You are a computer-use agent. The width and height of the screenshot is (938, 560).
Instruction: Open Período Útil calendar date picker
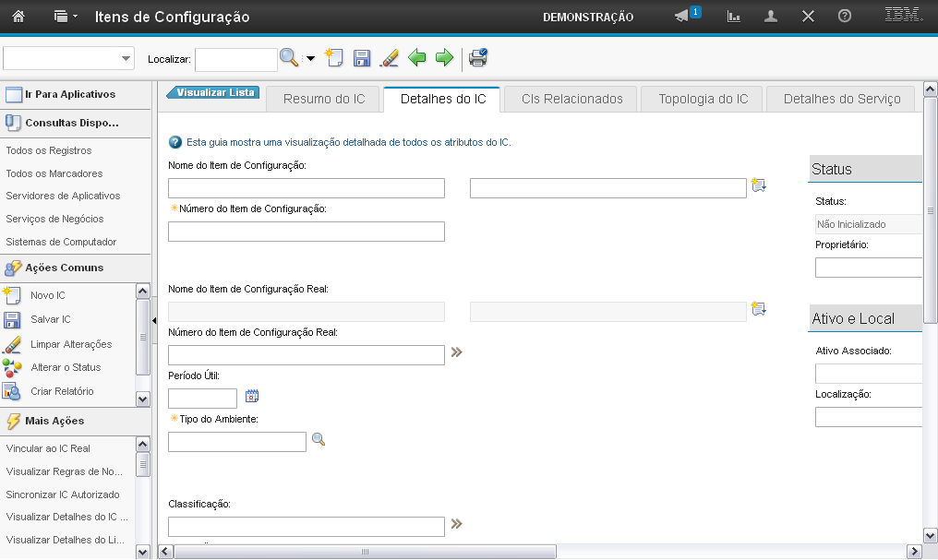[252, 397]
